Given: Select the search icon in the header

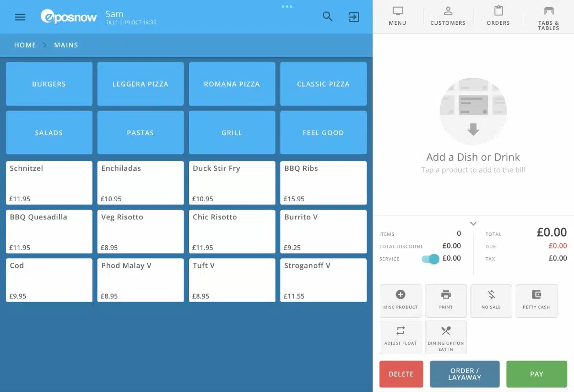Looking at the screenshot, I should point(327,16).
